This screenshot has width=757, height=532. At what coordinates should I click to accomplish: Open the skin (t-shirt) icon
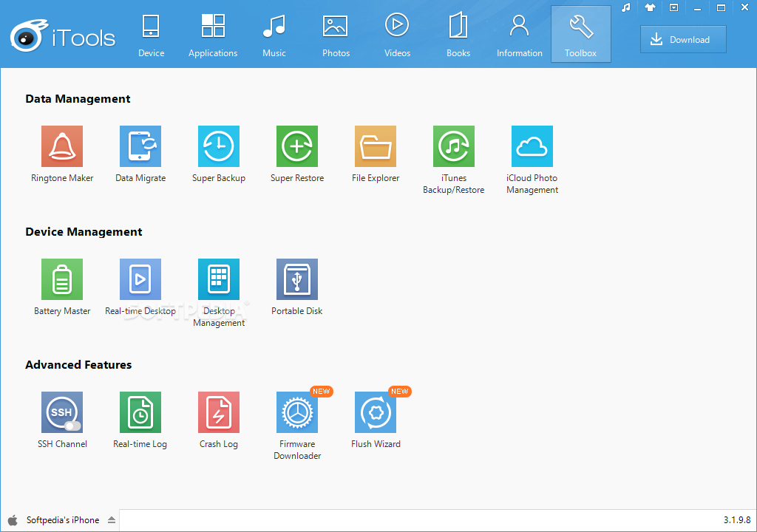(x=650, y=7)
